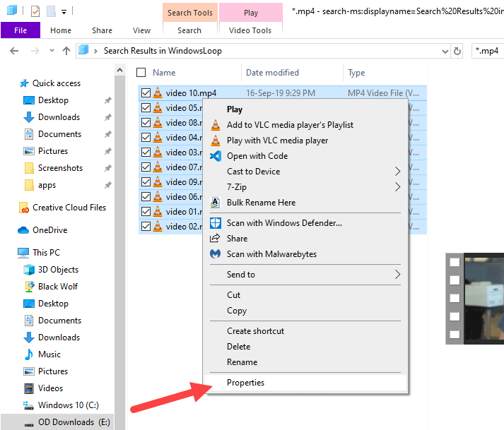Open the View ribbon tab
504x430 pixels.
point(142,30)
